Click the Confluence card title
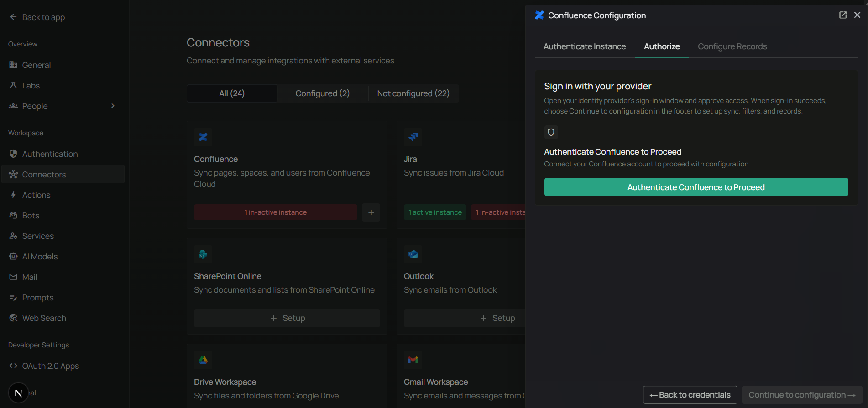The image size is (868, 408). click(216, 159)
